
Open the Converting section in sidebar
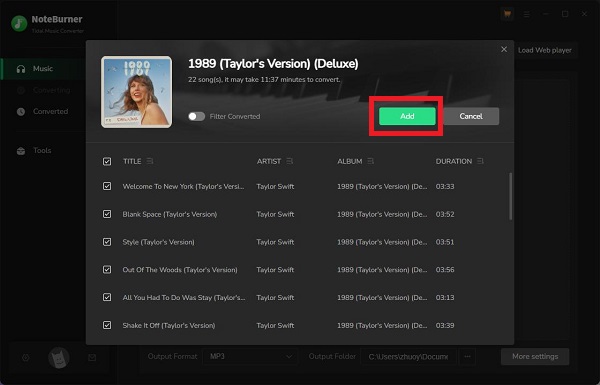coord(43,90)
